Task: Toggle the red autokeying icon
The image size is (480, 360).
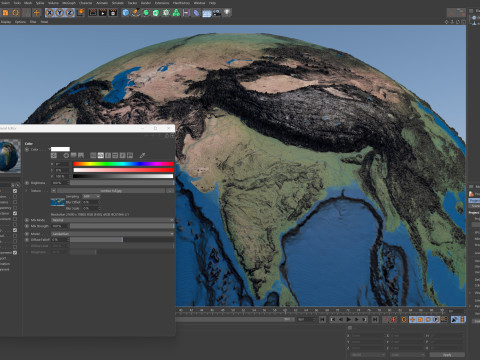Action: (x=393, y=319)
